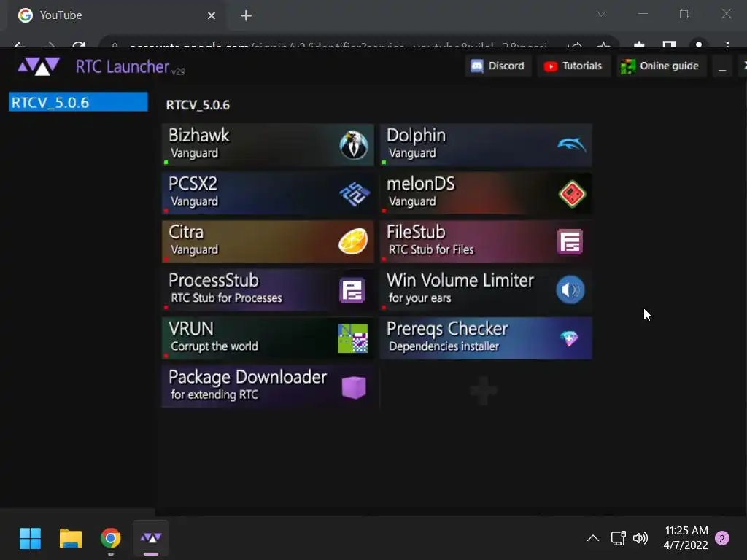Open the Tutorials YouTube button
The height and width of the screenshot is (560, 747).
tap(573, 66)
